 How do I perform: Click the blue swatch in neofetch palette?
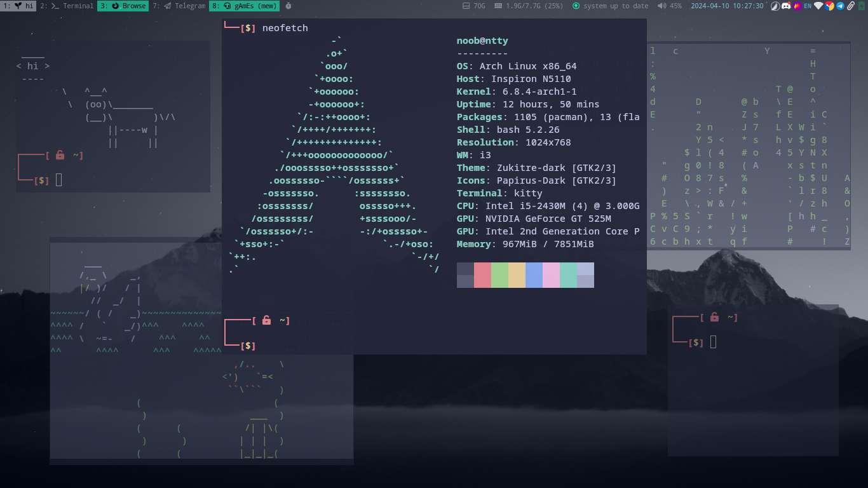(534, 275)
